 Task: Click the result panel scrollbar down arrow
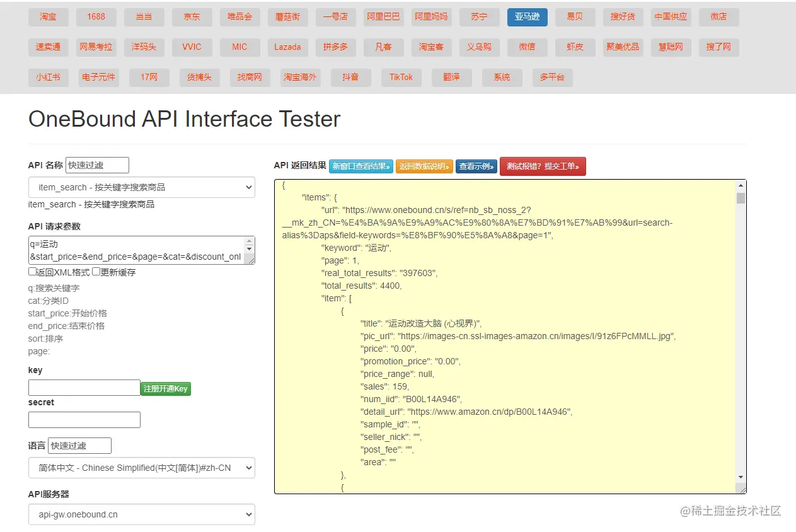(x=741, y=477)
